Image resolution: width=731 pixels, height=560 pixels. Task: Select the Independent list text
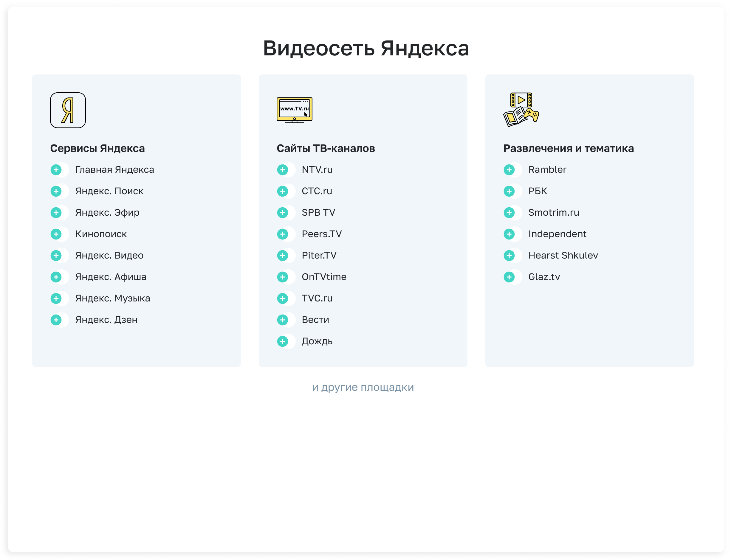pos(557,234)
